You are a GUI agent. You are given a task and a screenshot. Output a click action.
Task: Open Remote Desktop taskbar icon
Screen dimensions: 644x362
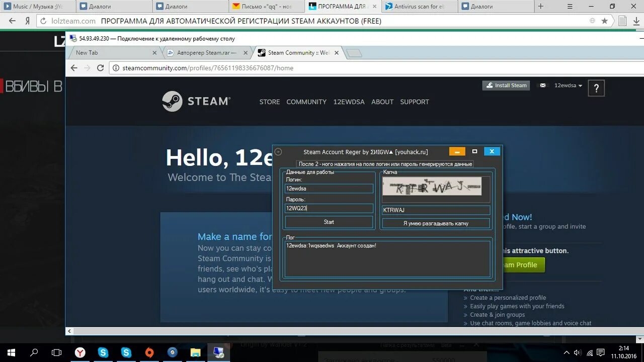pyautogui.click(x=218, y=353)
